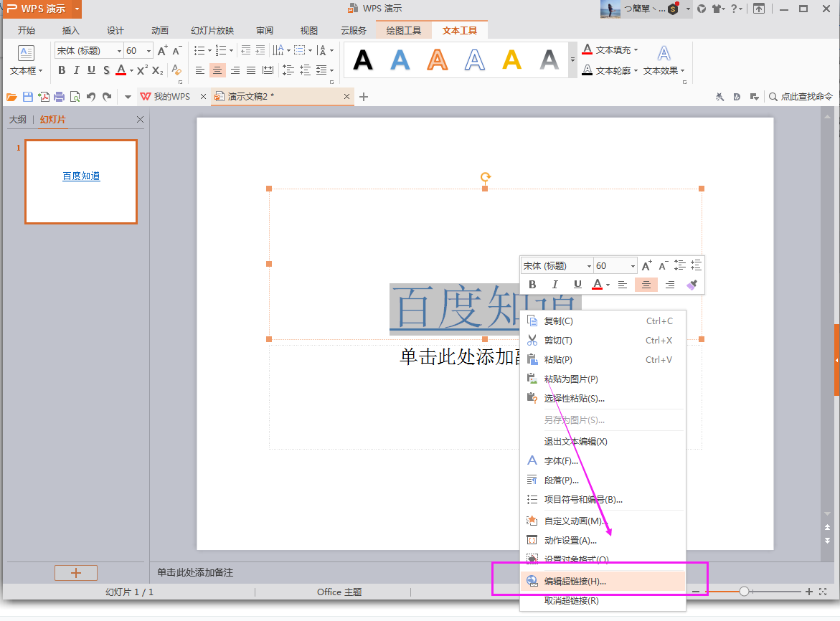Click the redo arrow icon

click(x=107, y=97)
